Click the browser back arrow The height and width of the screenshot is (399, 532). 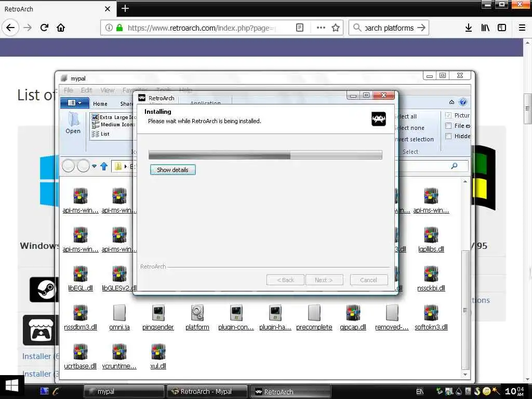[10, 28]
